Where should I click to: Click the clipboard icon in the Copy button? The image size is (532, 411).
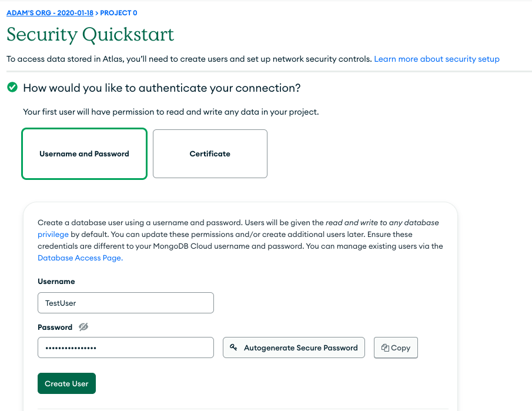point(385,347)
